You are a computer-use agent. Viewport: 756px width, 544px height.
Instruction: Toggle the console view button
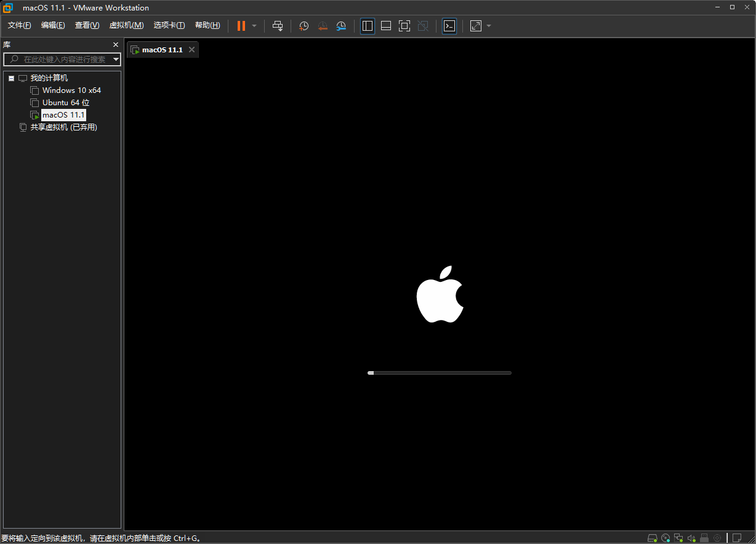click(449, 26)
